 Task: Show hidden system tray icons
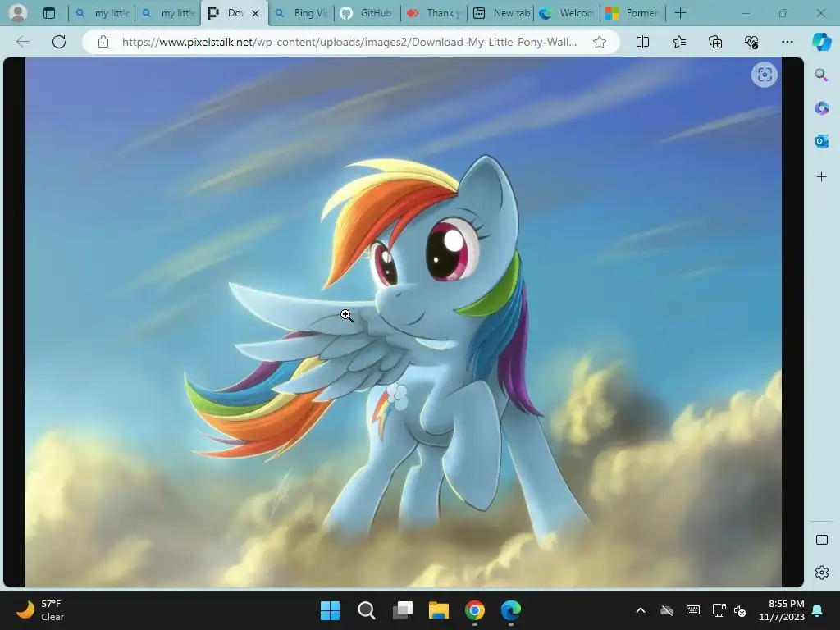(640, 610)
